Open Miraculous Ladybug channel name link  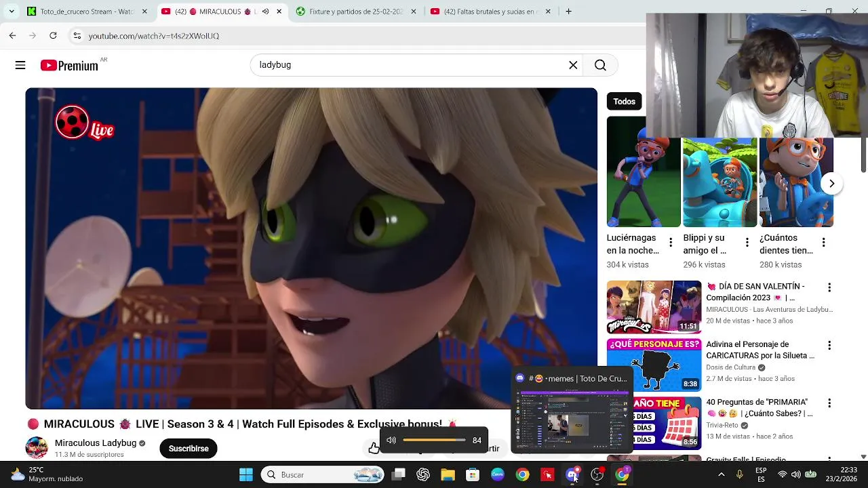coord(96,443)
